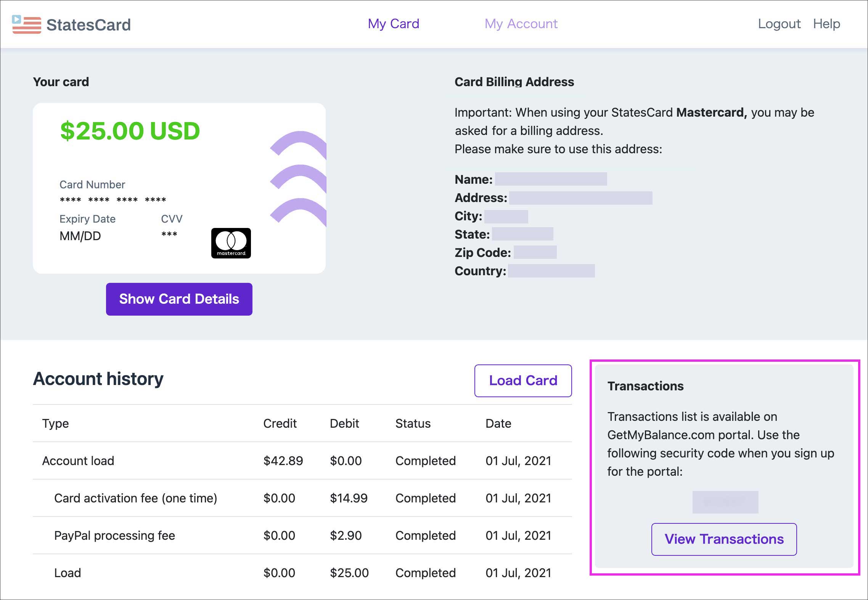Open the My Card tab

pos(393,24)
